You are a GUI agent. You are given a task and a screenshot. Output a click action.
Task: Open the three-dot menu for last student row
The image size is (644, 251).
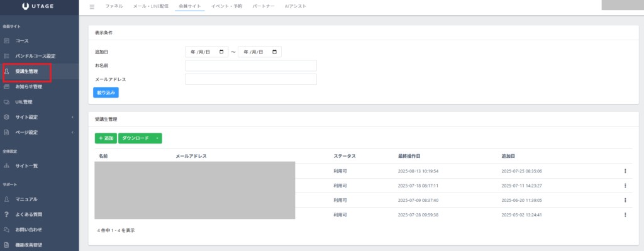pos(625,215)
